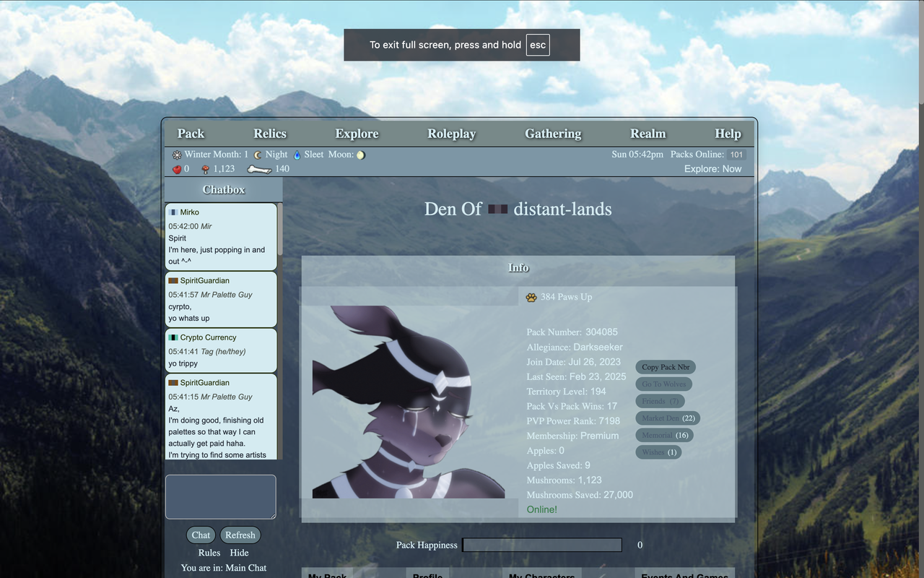Click the Sleet weather droplet icon

[297, 154]
